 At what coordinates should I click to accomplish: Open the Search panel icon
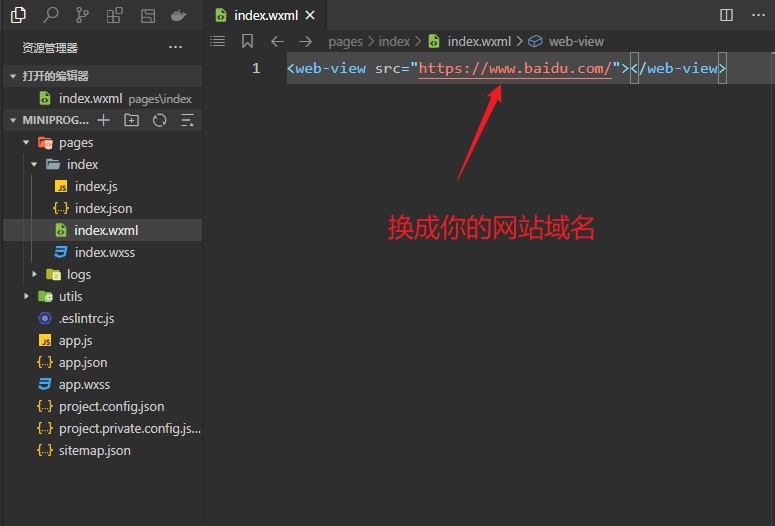click(50, 15)
